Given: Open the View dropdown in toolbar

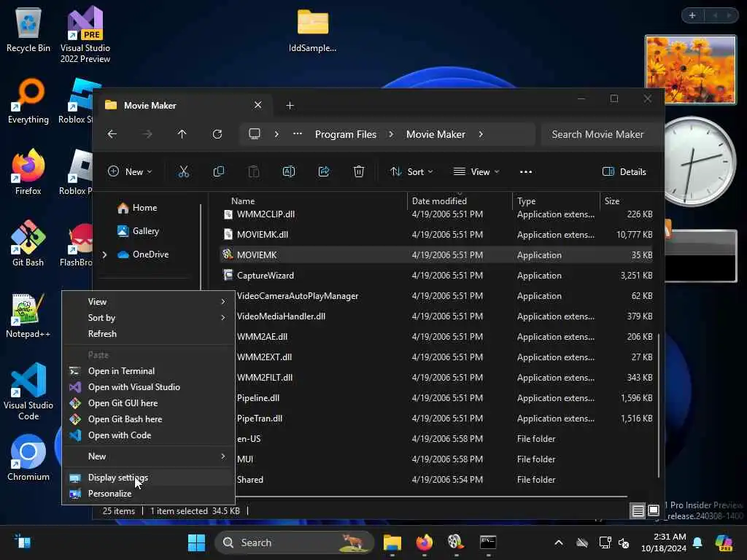Looking at the screenshot, I should click(476, 172).
